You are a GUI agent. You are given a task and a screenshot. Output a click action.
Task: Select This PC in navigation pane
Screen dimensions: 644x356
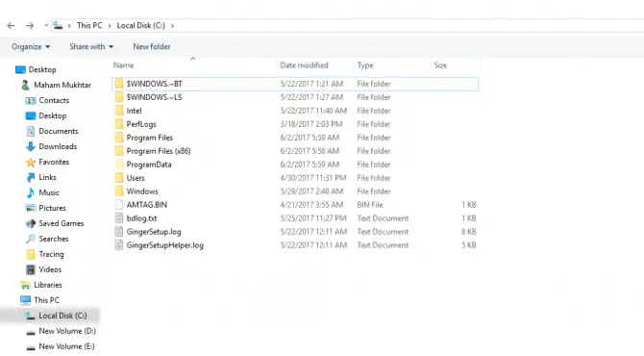(x=39, y=300)
